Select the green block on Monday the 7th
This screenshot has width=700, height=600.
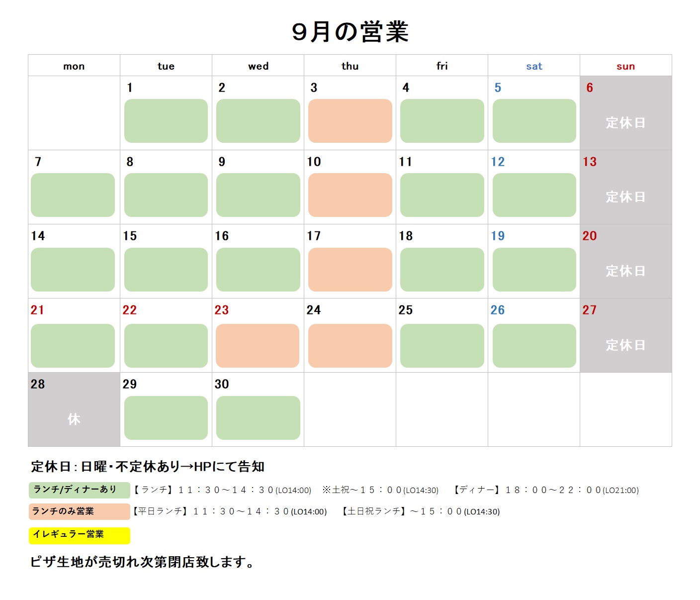pos(73,195)
